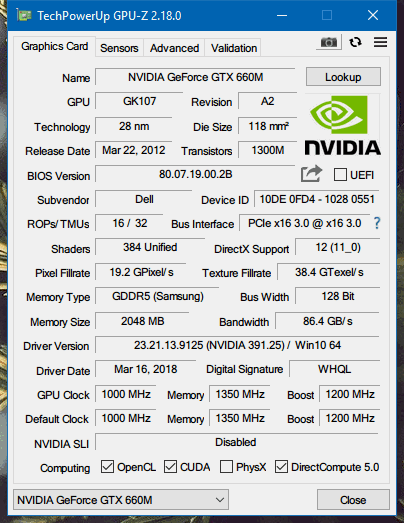This screenshot has width=404, height=523.
Task: Click the NVIDIA logo image
Action: point(343,126)
